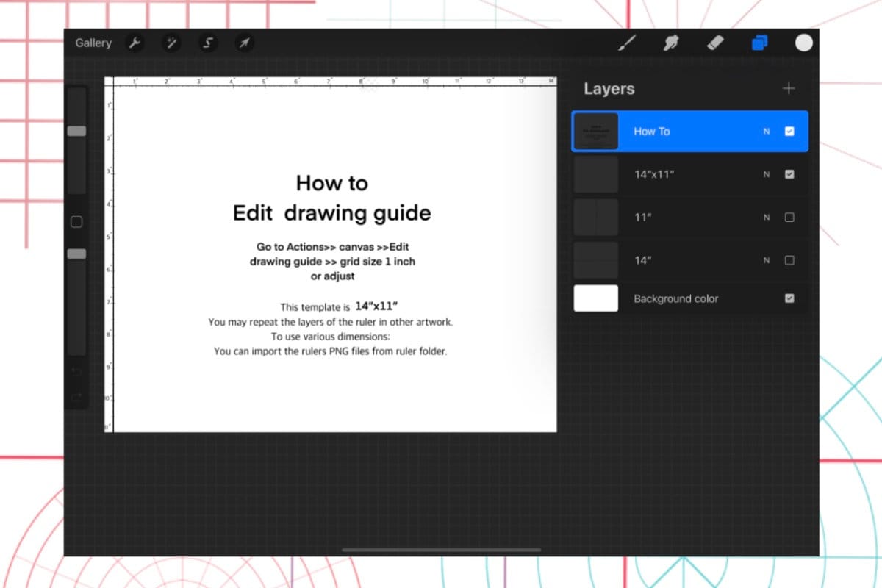Viewport: 882px width, 588px height.
Task: Click the white Background color swatch
Action: pos(596,298)
